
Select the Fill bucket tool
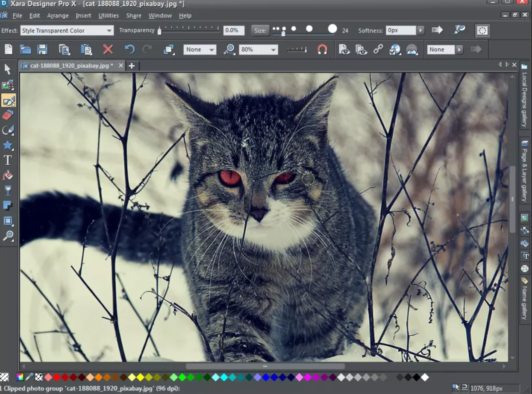point(8,175)
